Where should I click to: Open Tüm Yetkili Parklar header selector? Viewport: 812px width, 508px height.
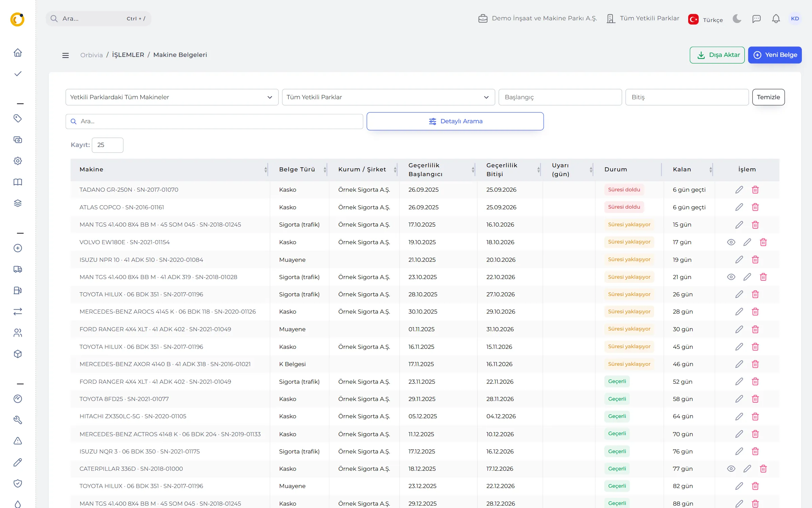pyautogui.click(x=643, y=18)
